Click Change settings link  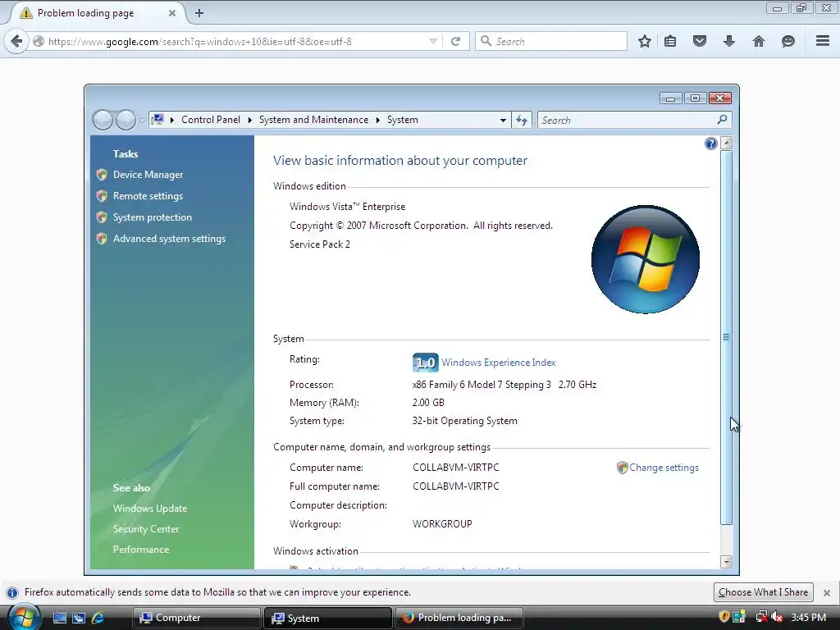[x=664, y=468]
